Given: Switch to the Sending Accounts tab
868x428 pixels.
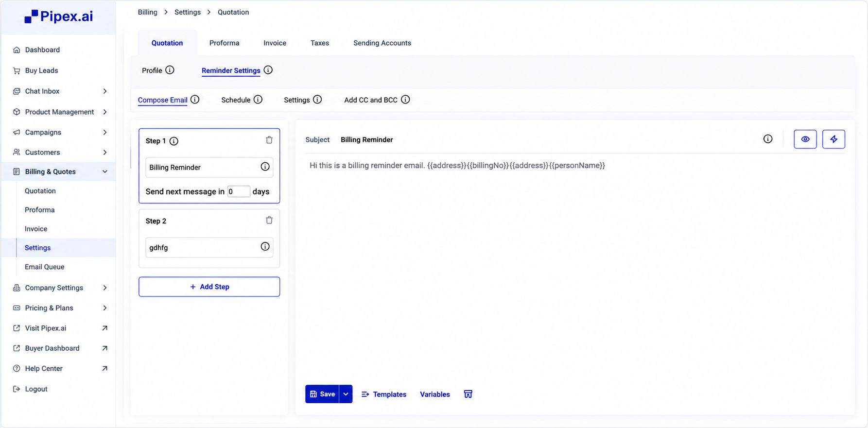Looking at the screenshot, I should [x=382, y=43].
